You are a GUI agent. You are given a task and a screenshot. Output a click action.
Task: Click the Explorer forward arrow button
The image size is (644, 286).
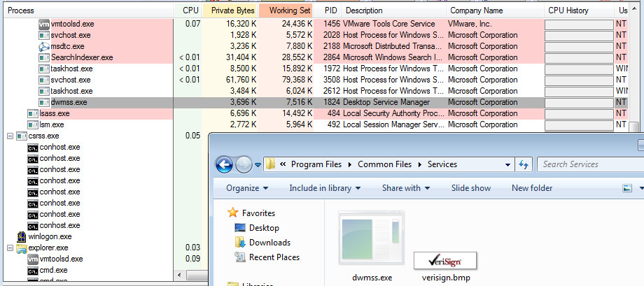point(243,165)
